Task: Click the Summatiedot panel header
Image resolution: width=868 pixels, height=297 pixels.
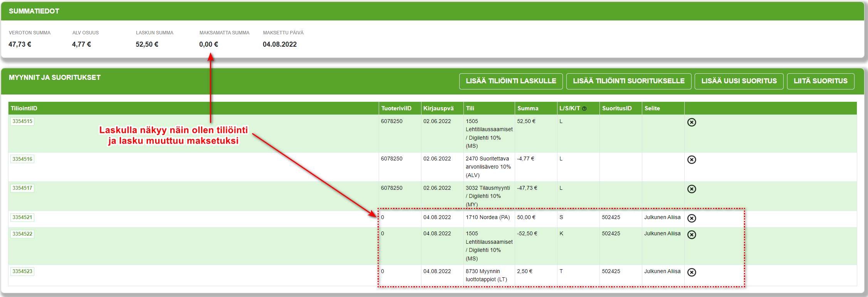Action: 433,11
